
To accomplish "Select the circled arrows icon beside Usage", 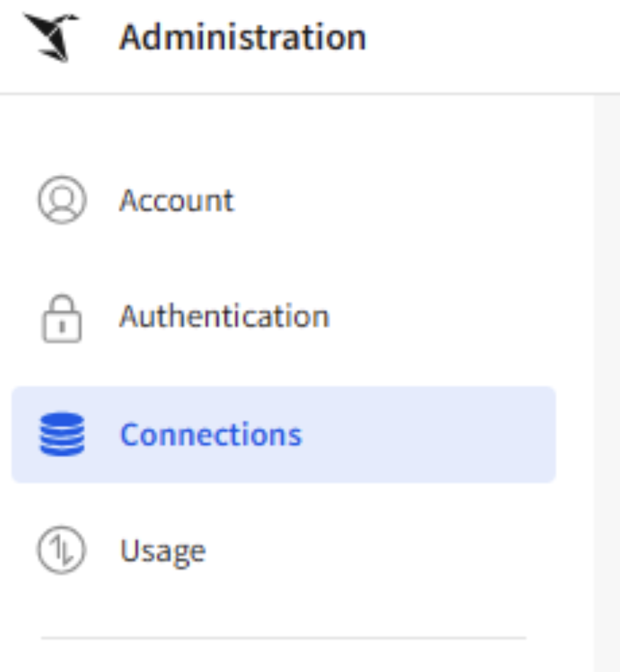I will 62,551.
